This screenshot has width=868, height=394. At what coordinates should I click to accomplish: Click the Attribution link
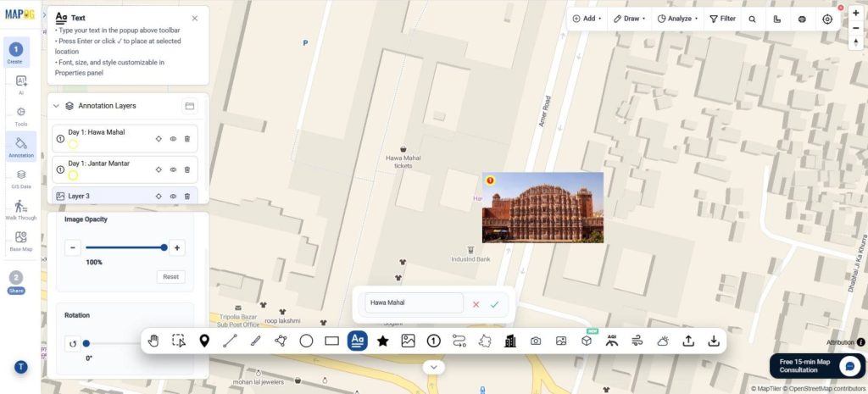[x=840, y=342]
